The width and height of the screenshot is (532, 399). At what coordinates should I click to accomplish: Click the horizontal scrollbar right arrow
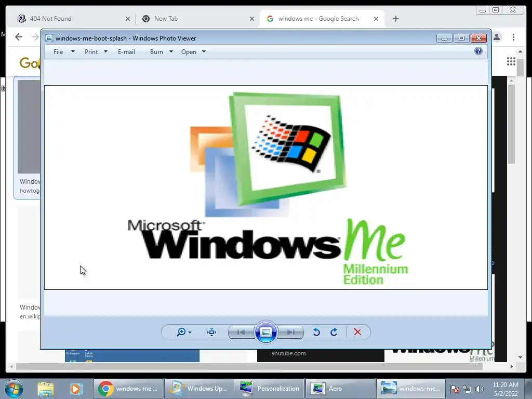511,366
